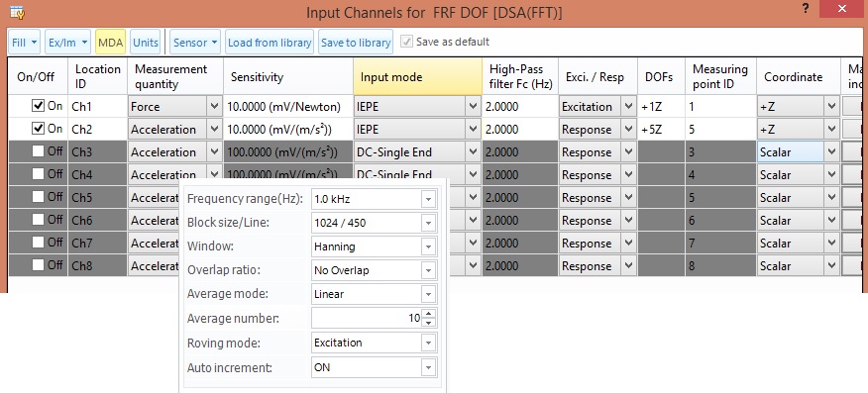Open the Fill dropdown menu
Image resolution: width=868 pixels, height=393 pixels.
(24, 42)
